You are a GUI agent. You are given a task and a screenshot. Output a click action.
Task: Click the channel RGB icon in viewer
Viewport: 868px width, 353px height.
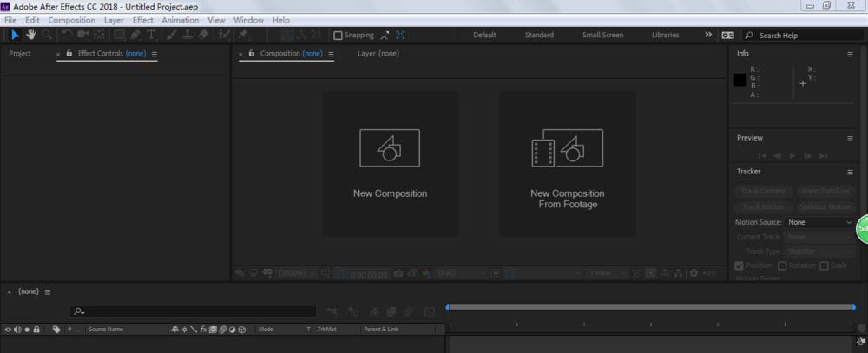426,273
